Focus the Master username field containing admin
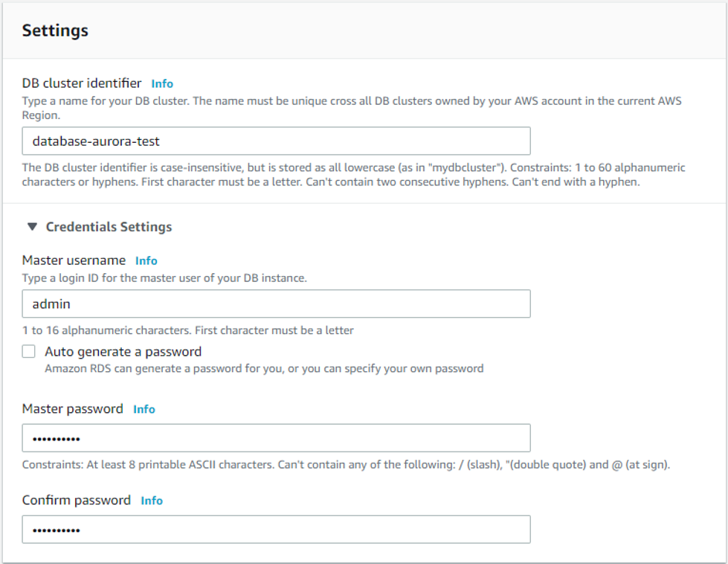The width and height of the screenshot is (728, 564). tap(276, 304)
